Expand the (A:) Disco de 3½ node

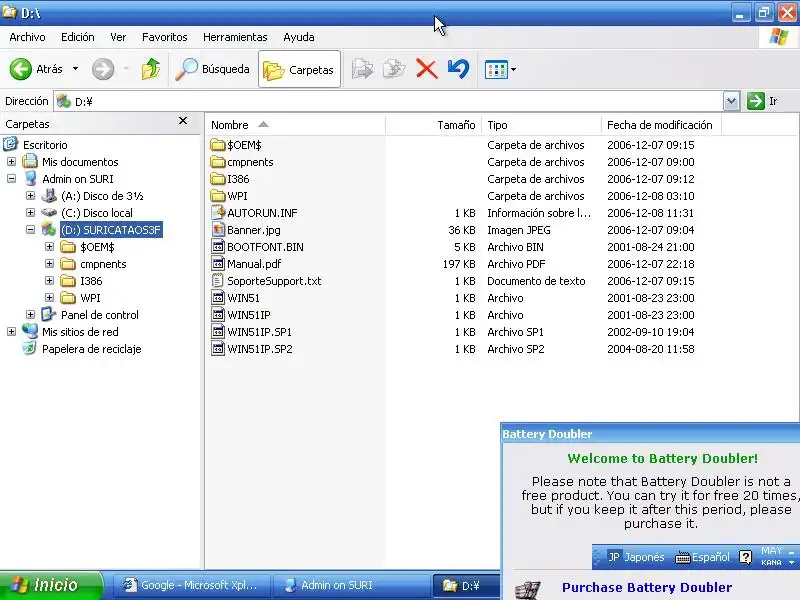(x=30, y=196)
